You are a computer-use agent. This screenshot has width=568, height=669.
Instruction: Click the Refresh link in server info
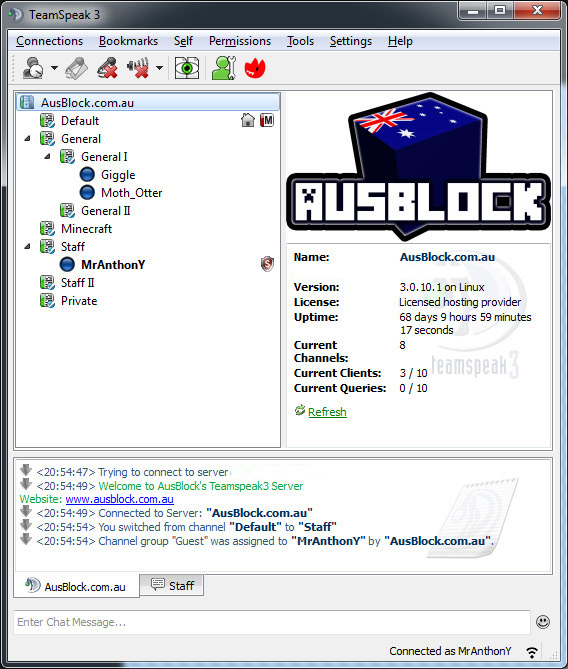pyautogui.click(x=327, y=412)
